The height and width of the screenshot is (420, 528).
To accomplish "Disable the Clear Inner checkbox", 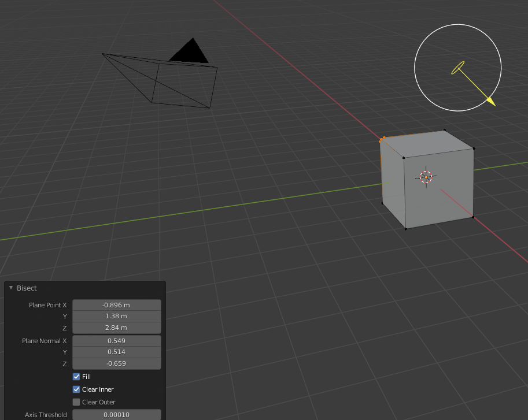I will pyautogui.click(x=76, y=389).
